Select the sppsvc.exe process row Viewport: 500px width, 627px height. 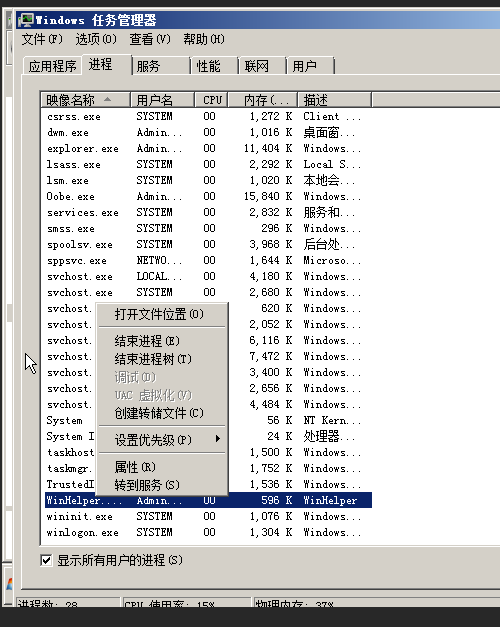point(208,260)
